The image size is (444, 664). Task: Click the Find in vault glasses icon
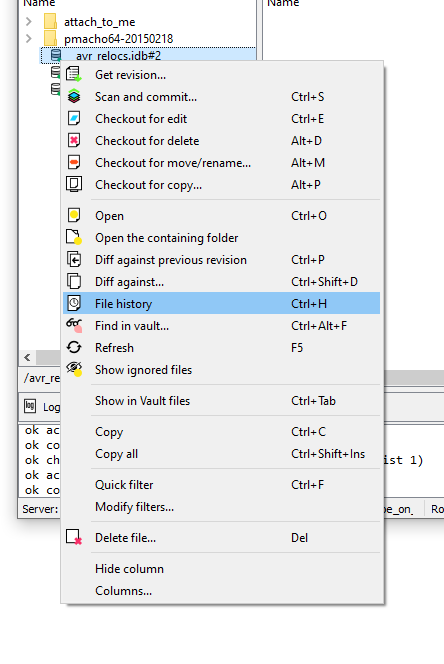74,326
